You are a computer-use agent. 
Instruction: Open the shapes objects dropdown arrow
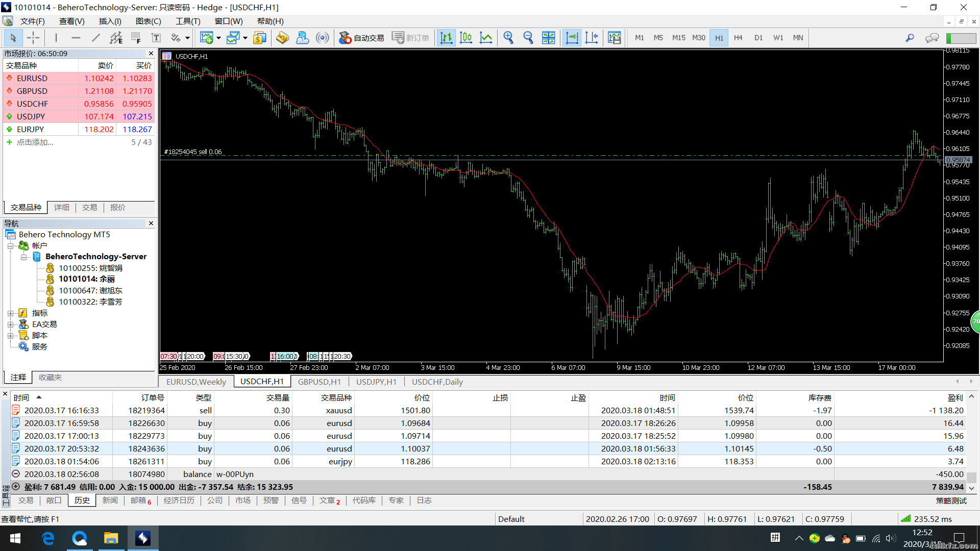click(x=187, y=38)
